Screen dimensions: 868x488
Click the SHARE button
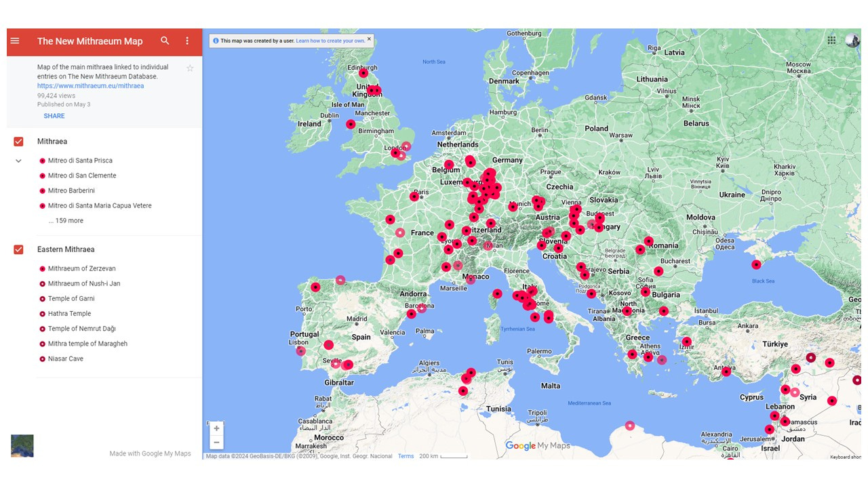coord(54,116)
